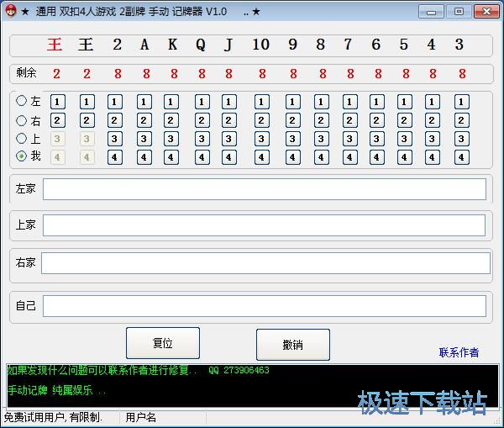
Task: Click the 1 tile under the red 王 column
Action: pyautogui.click(x=57, y=102)
